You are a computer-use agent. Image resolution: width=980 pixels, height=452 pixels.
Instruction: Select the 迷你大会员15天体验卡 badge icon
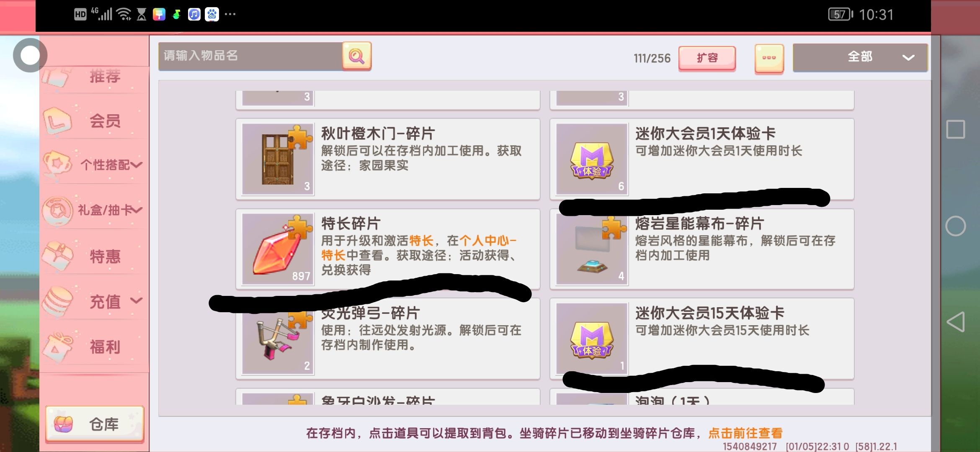coord(592,339)
